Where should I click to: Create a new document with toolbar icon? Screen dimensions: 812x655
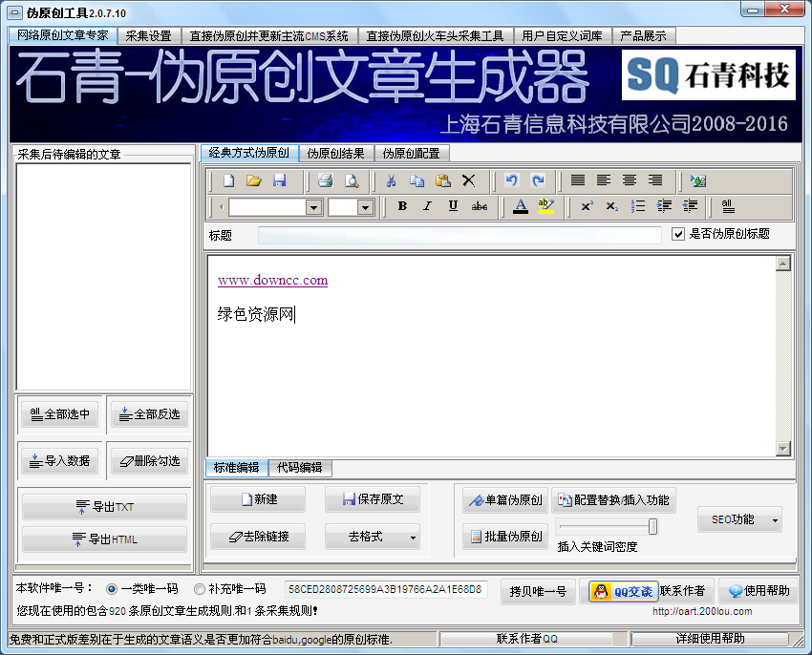pos(228,180)
